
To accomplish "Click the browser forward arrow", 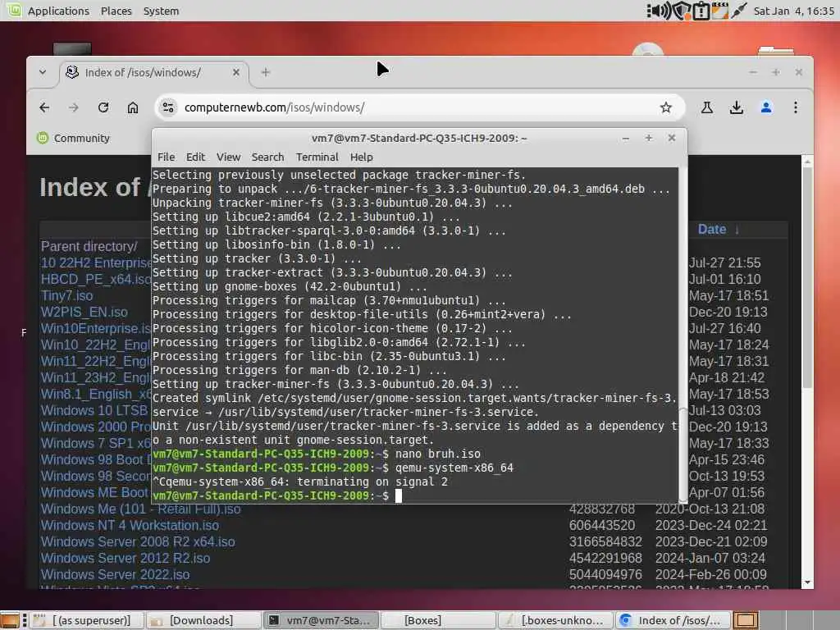I will pyautogui.click(x=73, y=107).
